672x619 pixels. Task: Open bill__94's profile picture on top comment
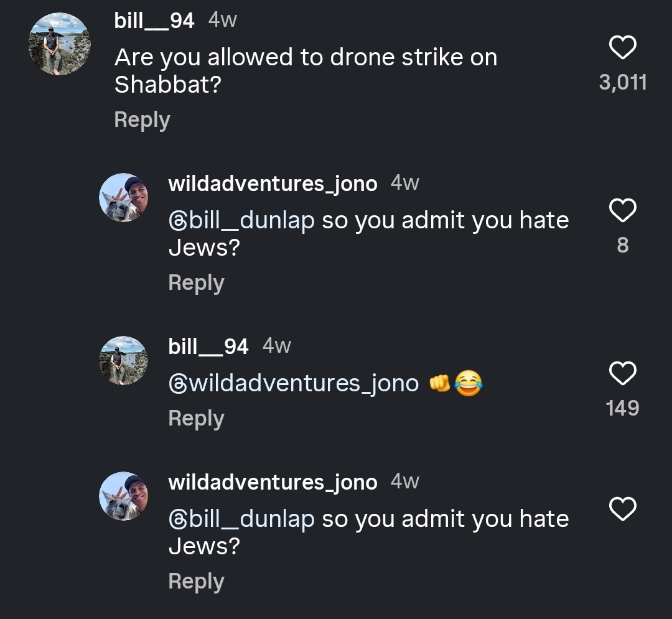click(60, 44)
